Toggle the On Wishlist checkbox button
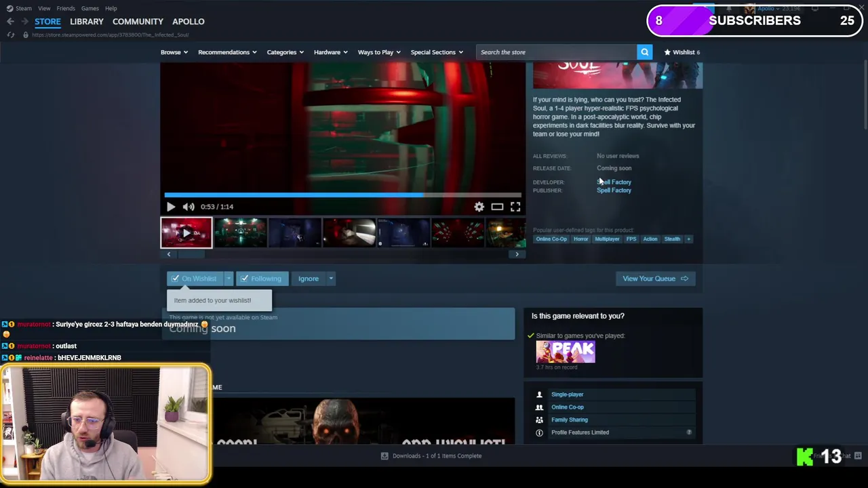 pyautogui.click(x=195, y=279)
